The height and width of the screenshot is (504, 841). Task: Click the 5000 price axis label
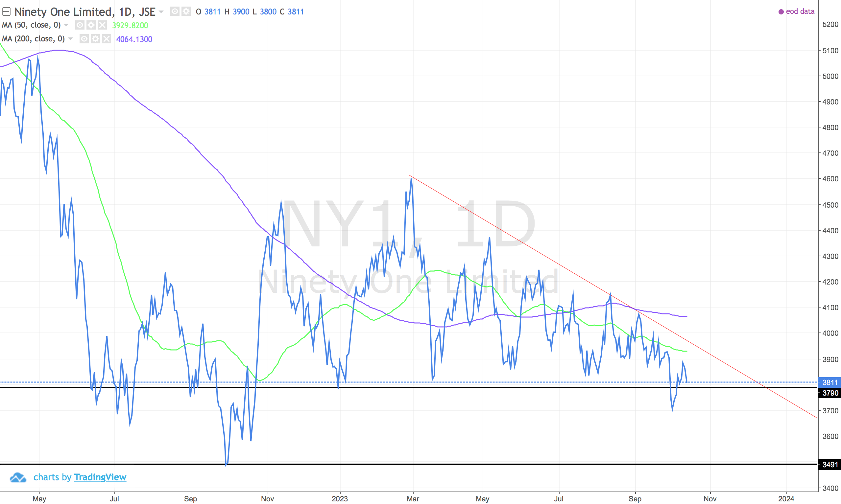click(x=830, y=76)
